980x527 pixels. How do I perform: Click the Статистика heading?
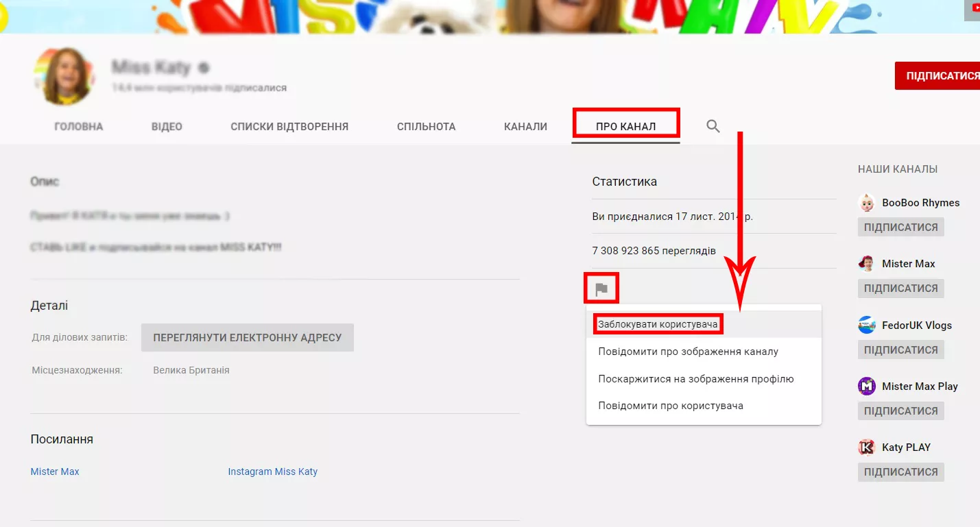click(x=625, y=182)
